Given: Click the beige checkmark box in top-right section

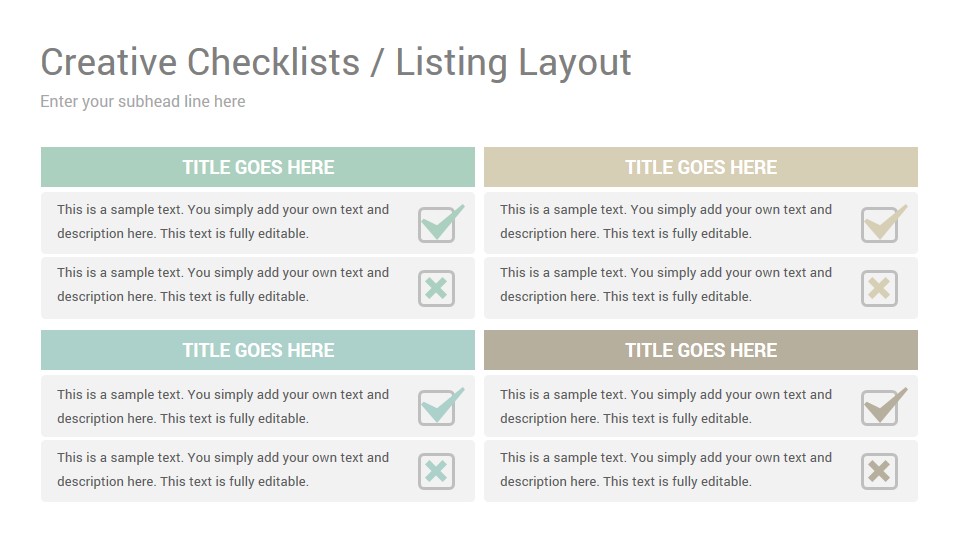Looking at the screenshot, I should [x=883, y=223].
